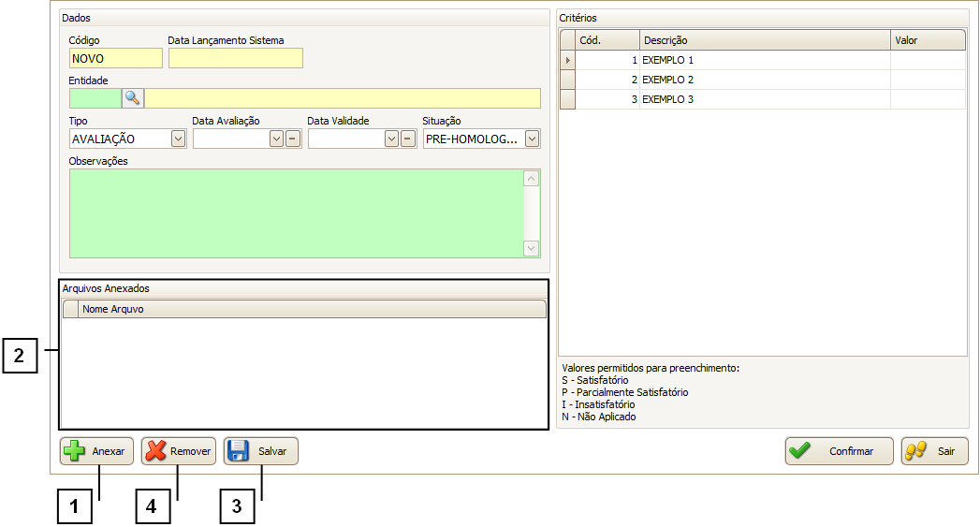Screen dimensions: 980x527
Task: Clear Data Avaliação with its minus button
Action: 292,139
